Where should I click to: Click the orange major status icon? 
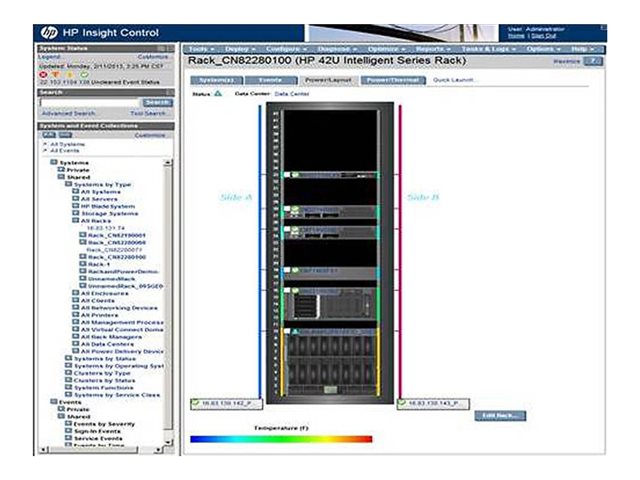(x=56, y=75)
